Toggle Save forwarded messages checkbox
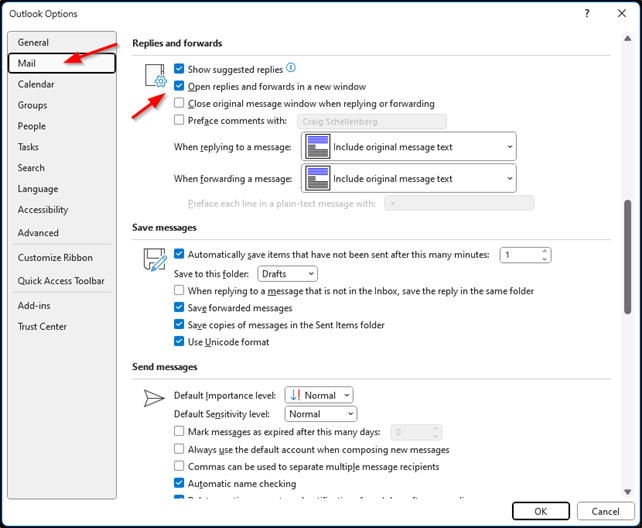Screen dimensions: 642x528 (x=179, y=308)
